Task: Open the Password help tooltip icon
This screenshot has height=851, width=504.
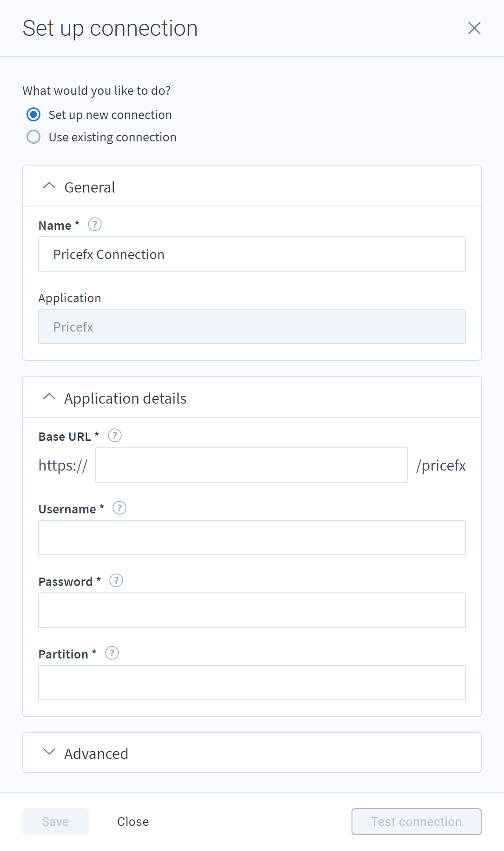Action: [x=116, y=581]
